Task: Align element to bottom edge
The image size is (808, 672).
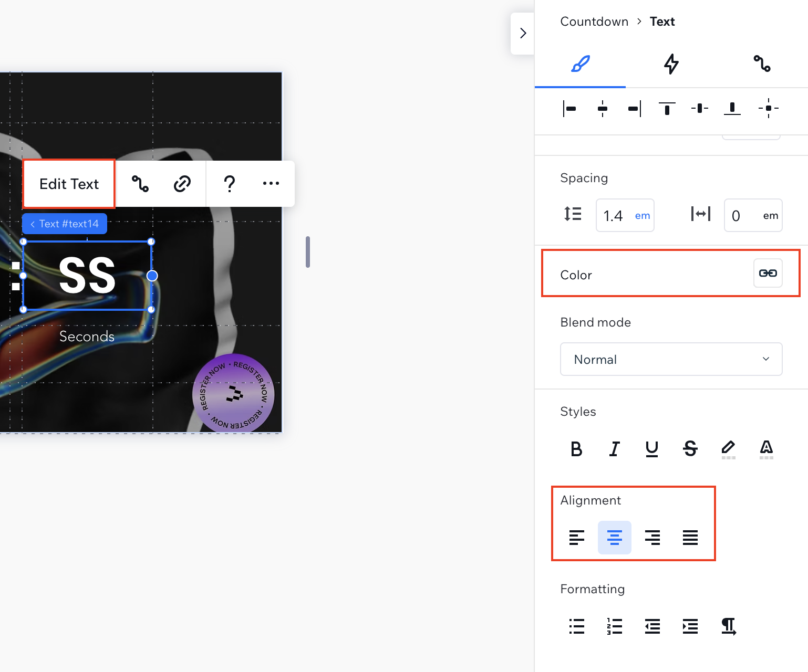Action: (x=732, y=109)
